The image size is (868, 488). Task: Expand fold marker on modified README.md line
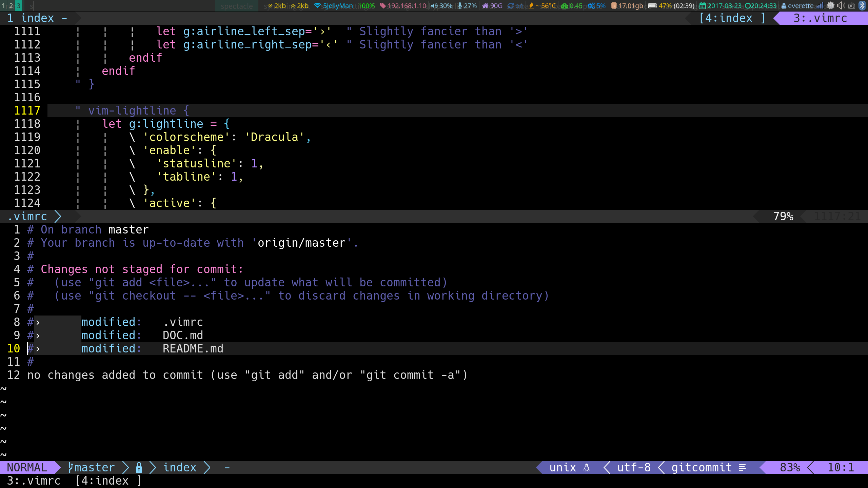[x=38, y=349]
